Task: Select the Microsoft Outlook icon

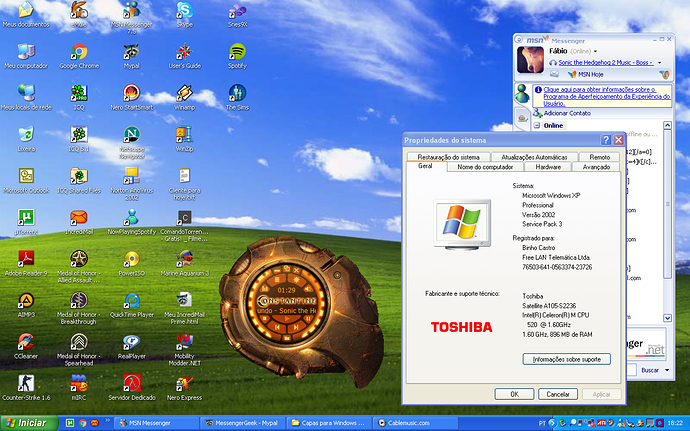Action: pyautogui.click(x=26, y=181)
